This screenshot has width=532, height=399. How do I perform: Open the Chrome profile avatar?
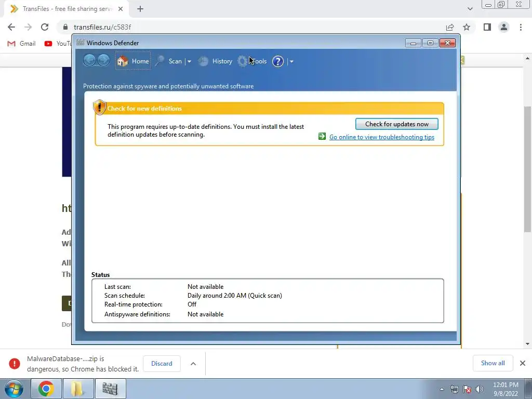click(504, 27)
